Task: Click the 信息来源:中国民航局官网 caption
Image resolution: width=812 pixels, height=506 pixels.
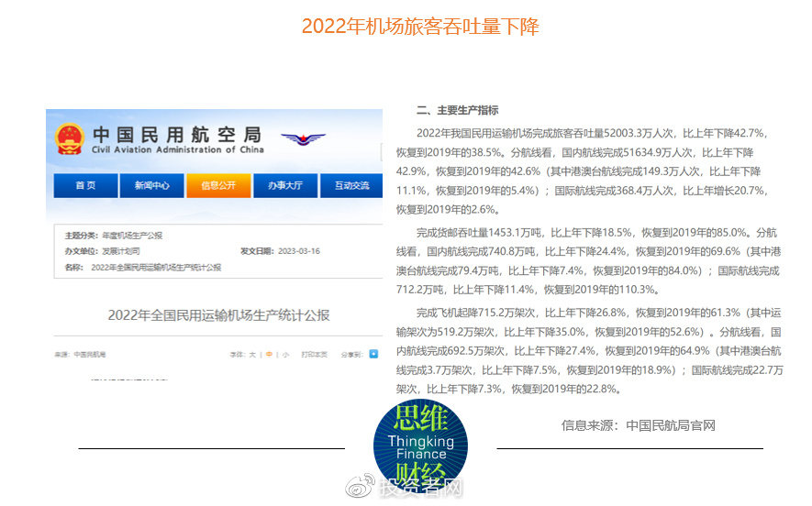Action: click(x=638, y=426)
